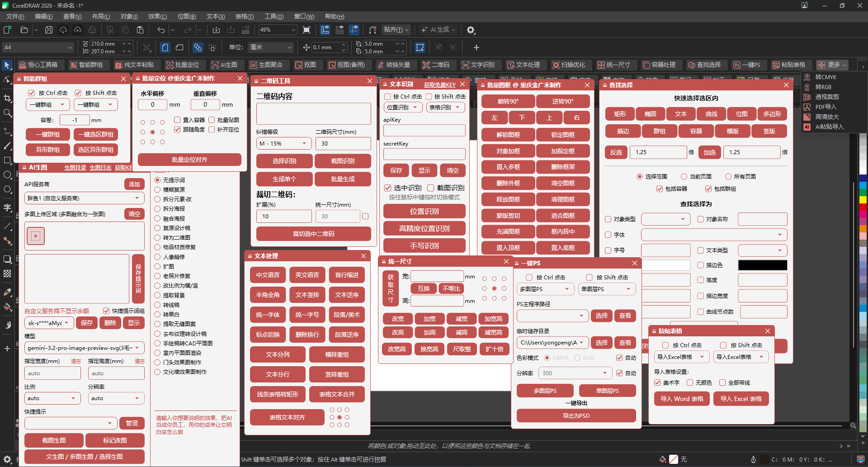Select the Crop tool in toolbox

pyautogui.click(x=7, y=98)
